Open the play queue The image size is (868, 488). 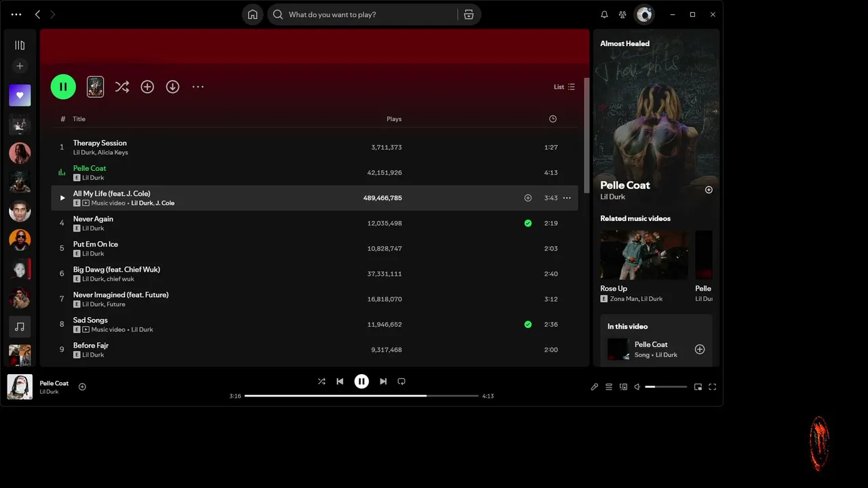[x=609, y=387]
